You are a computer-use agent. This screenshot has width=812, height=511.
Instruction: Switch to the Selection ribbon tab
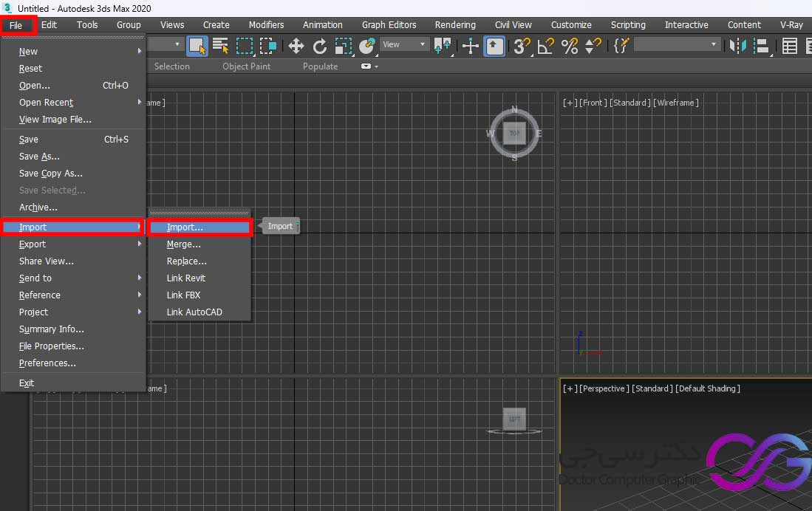[172, 66]
